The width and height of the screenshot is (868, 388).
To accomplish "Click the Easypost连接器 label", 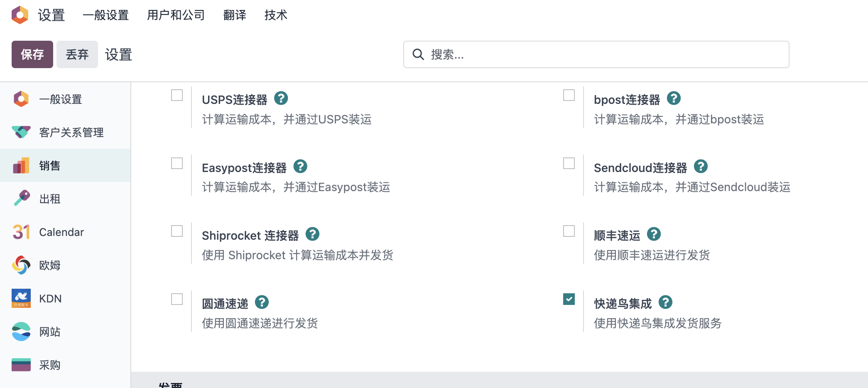I will coord(244,168).
